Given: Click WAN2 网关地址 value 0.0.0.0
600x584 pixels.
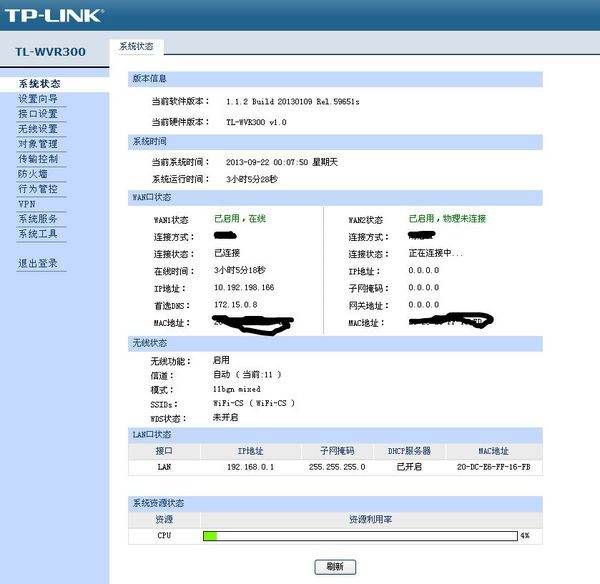Looking at the screenshot, I should click(x=424, y=305).
